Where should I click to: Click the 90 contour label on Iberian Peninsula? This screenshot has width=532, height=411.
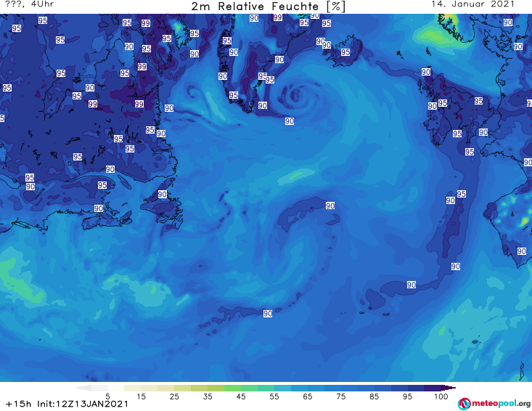(x=522, y=251)
